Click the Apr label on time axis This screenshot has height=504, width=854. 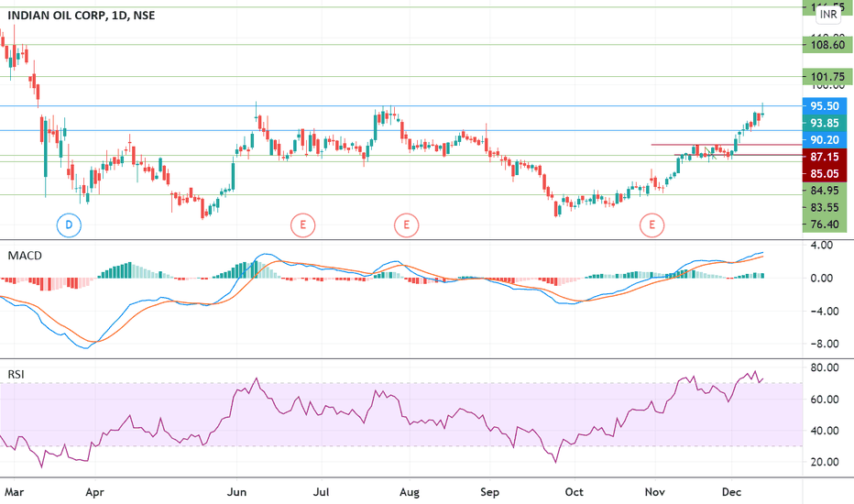tap(94, 492)
